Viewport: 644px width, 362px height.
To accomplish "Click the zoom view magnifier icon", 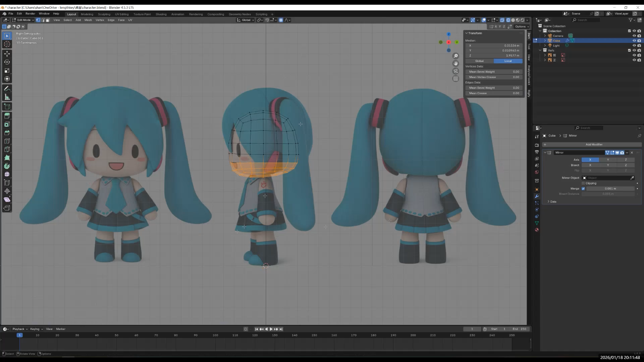I will click(455, 56).
